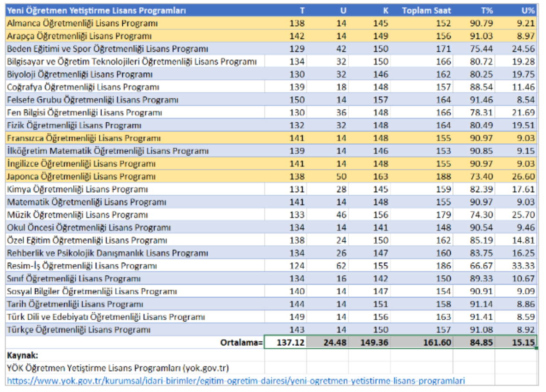
Task: Open the yok.gov.tr hyperlink at the bottom
Action: pyautogui.click(x=236, y=381)
